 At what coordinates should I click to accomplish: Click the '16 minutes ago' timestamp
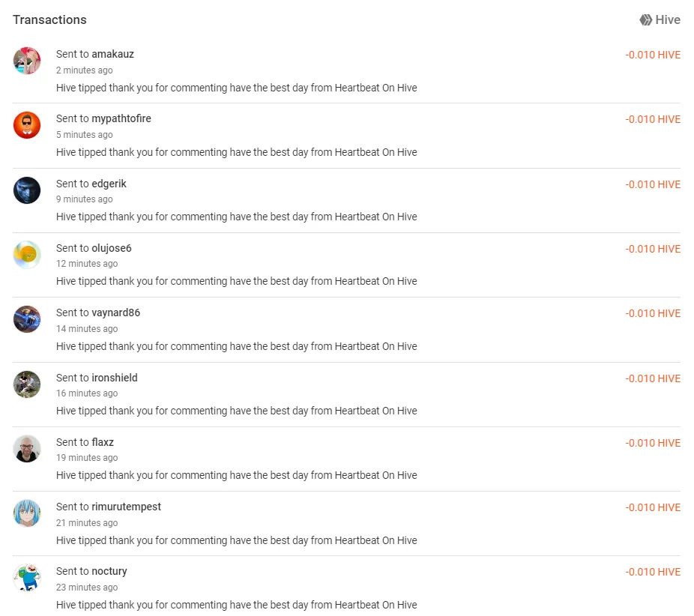[87, 393]
